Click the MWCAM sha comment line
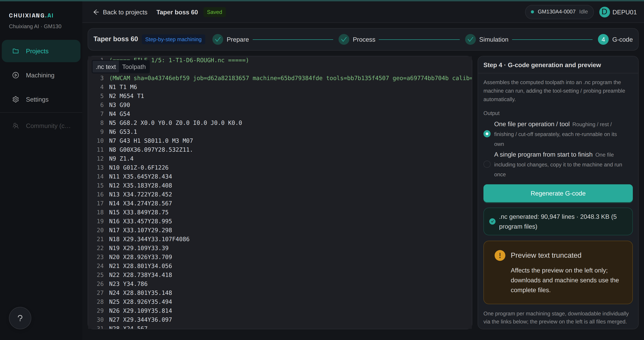 click(290, 78)
